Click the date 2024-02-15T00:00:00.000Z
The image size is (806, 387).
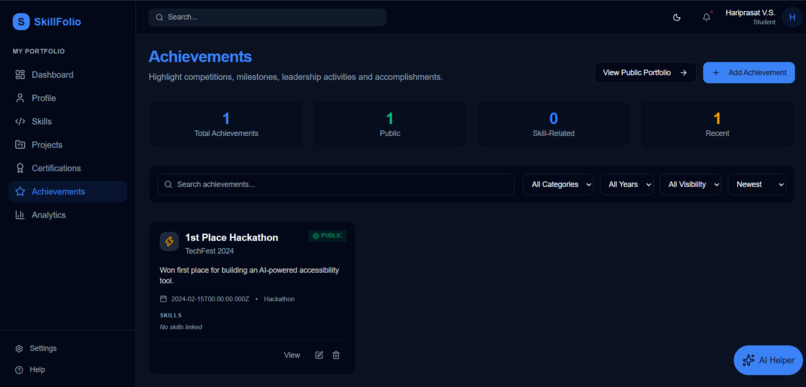[x=210, y=299]
